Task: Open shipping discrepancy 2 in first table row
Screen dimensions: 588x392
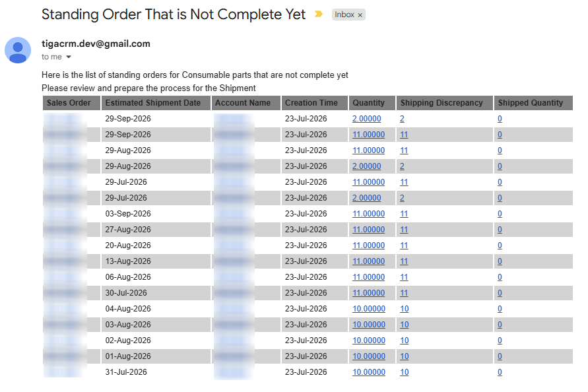Action: (402, 119)
